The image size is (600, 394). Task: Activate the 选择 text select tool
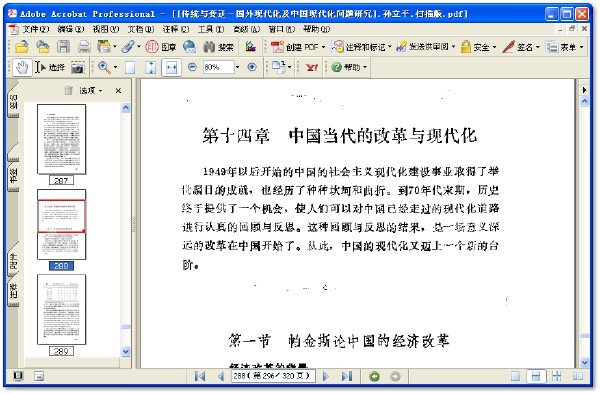pyautogui.click(x=50, y=68)
